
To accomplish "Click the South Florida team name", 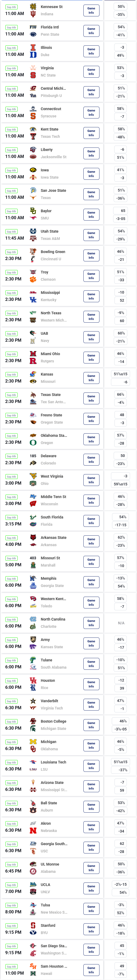I will coord(52,517).
